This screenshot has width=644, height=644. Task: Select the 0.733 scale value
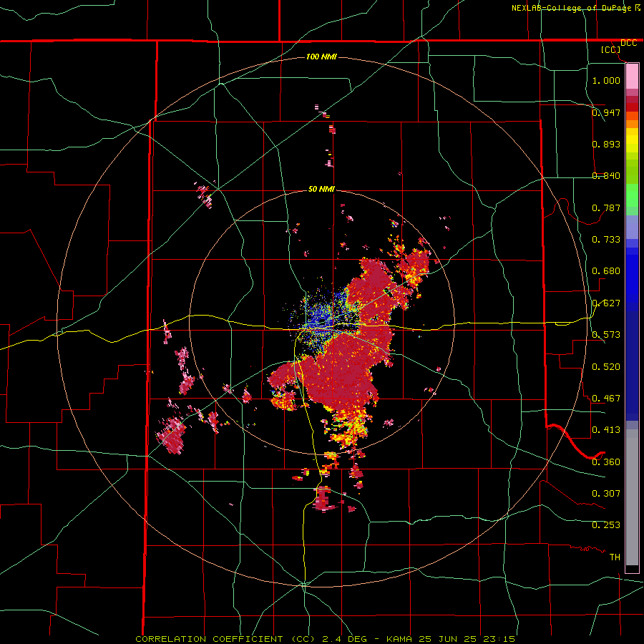pos(606,239)
